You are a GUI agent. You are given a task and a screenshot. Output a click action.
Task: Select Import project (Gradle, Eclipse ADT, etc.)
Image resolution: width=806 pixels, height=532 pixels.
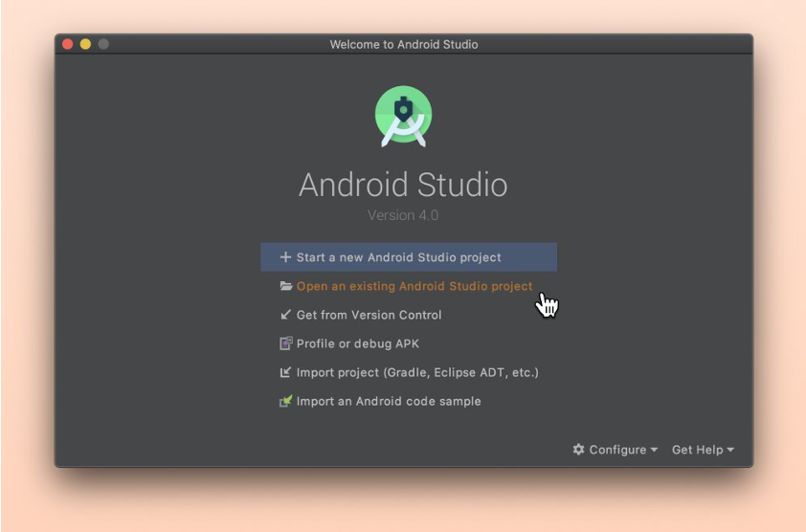tap(417, 372)
